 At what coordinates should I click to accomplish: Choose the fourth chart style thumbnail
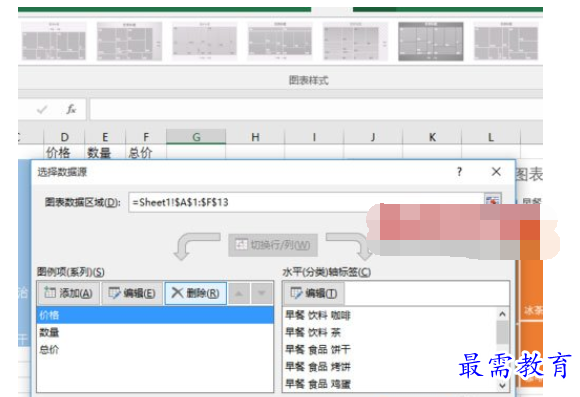(280, 41)
